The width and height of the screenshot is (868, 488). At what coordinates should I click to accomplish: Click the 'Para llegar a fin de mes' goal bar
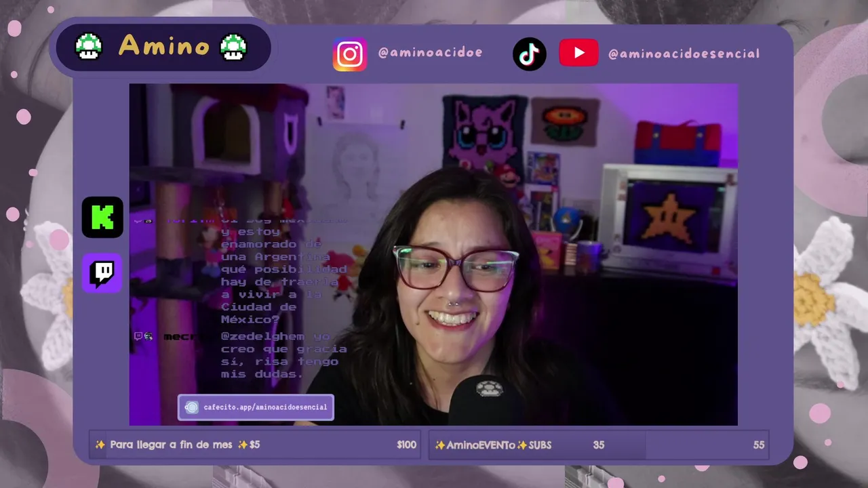[x=255, y=445]
